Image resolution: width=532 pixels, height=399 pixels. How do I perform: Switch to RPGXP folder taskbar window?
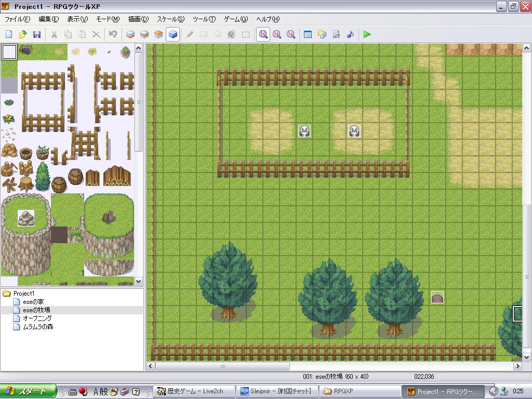pyautogui.click(x=361, y=391)
